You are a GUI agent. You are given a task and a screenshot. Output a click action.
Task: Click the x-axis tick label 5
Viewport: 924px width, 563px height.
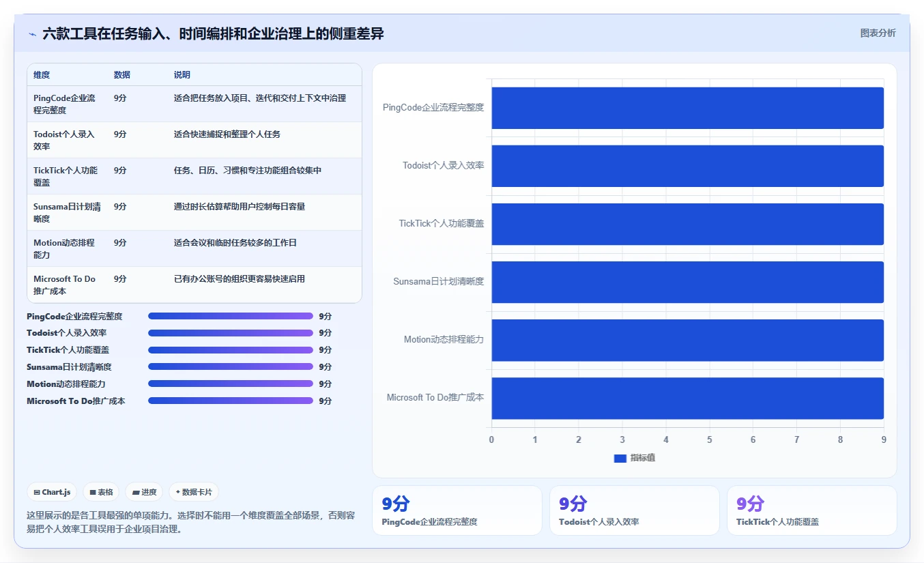pyautogui.click(x=710, y=439)
